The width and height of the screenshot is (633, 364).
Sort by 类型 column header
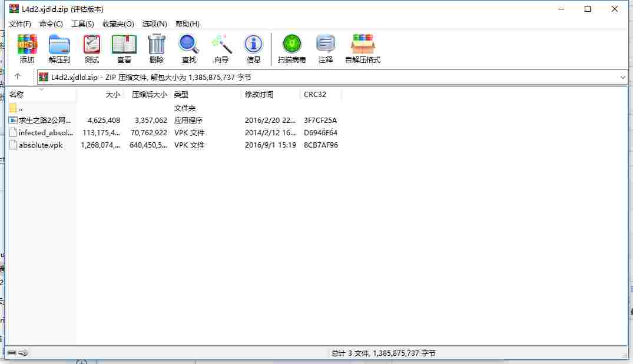pos(206,94)
